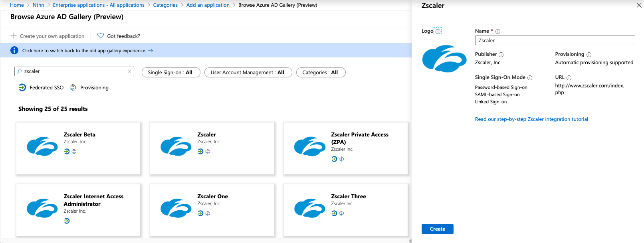
Task: Click the plus icon to create own application
Action: click(14, 36)
